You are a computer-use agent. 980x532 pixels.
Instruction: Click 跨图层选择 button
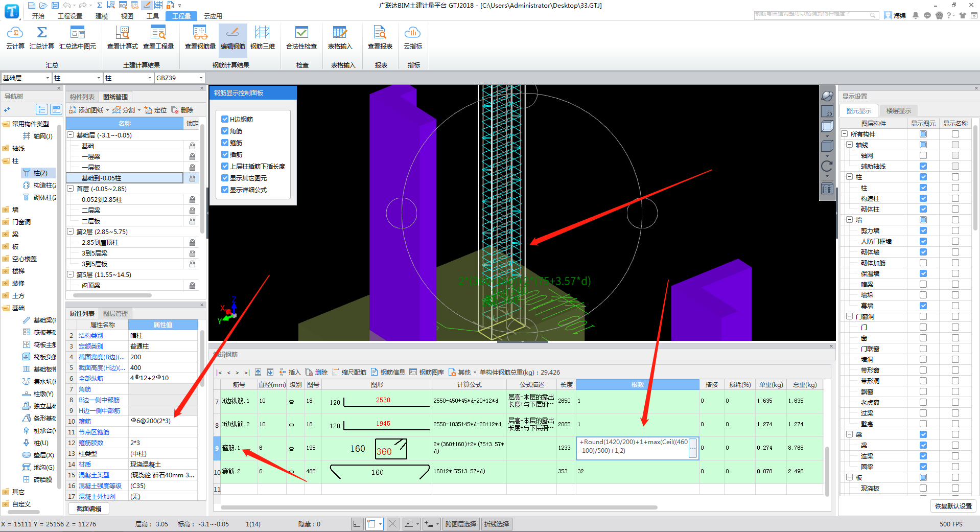point(461,524)
